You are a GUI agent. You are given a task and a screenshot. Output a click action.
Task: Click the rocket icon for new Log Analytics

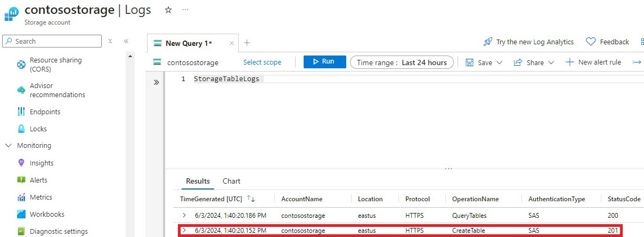click(487, 42)
